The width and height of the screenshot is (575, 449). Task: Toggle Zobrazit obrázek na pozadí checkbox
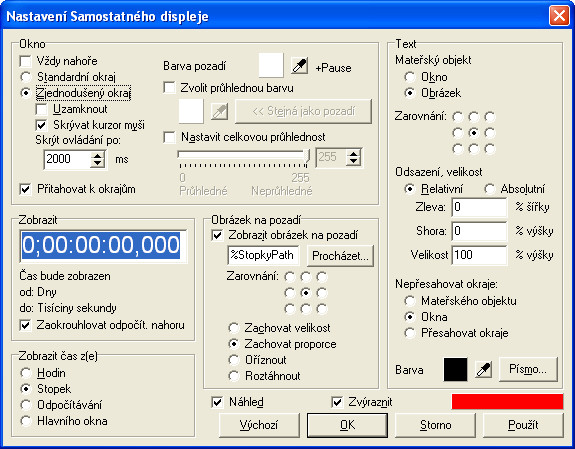coord(217,235)
